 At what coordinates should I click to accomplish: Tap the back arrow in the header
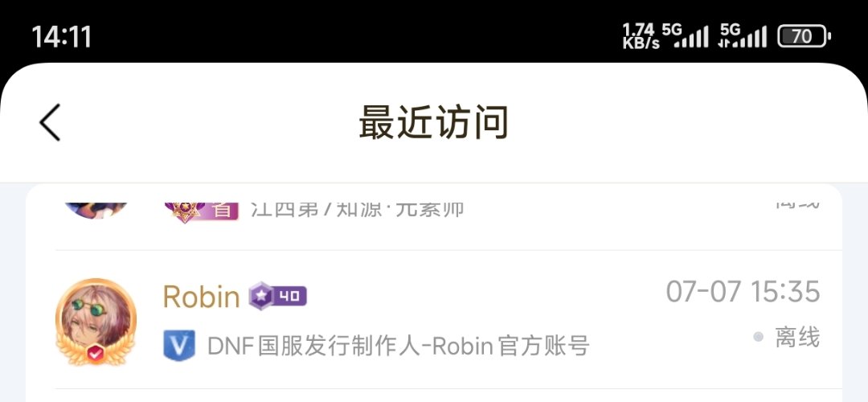click(x=50, y=122)
